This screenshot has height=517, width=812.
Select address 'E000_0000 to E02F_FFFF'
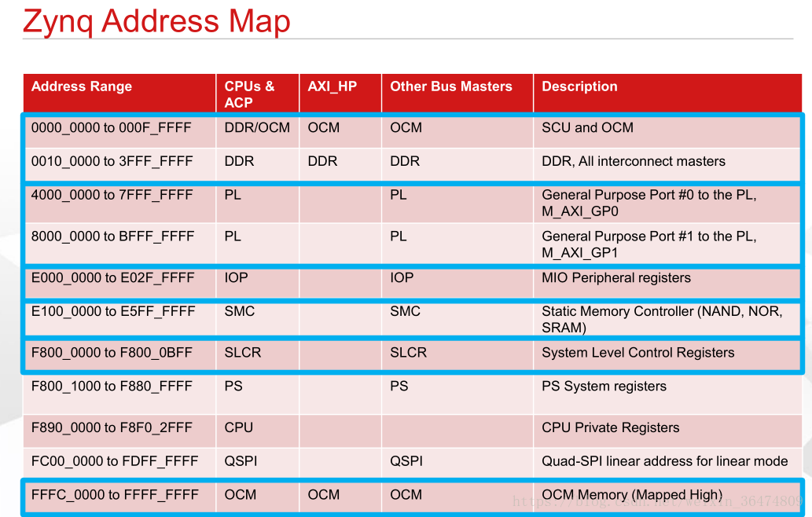113,278
